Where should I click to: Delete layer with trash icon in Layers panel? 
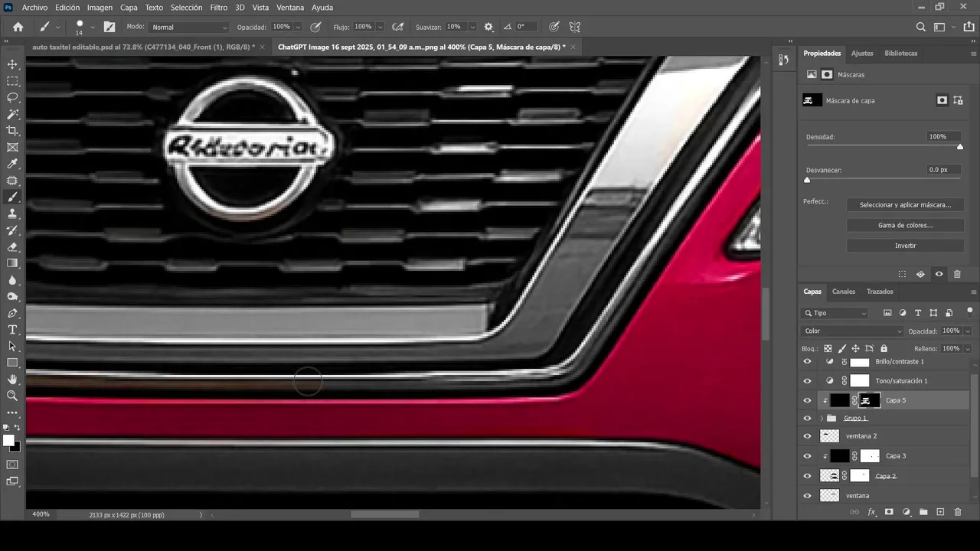click(957, 512)
